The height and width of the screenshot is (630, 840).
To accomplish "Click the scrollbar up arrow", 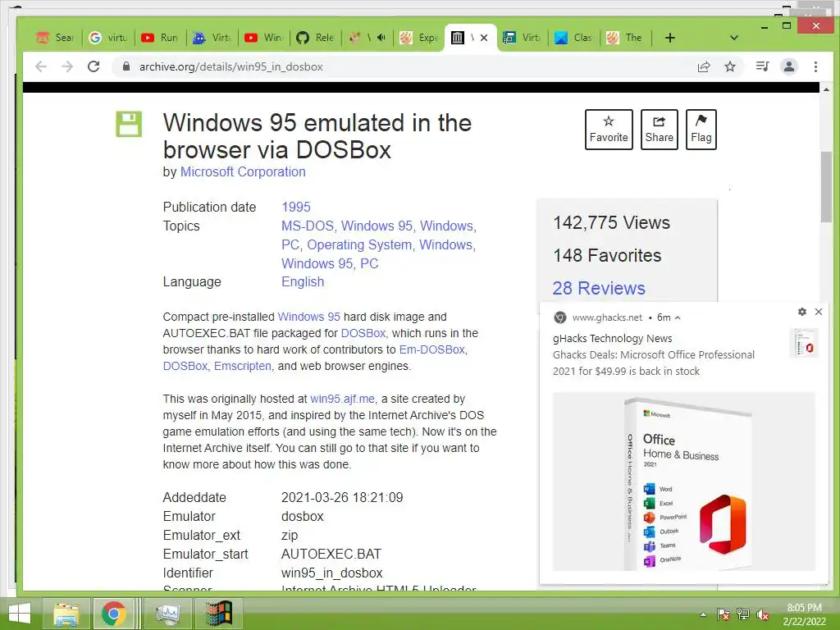I will pyautogui.click(x=826, y=89).
